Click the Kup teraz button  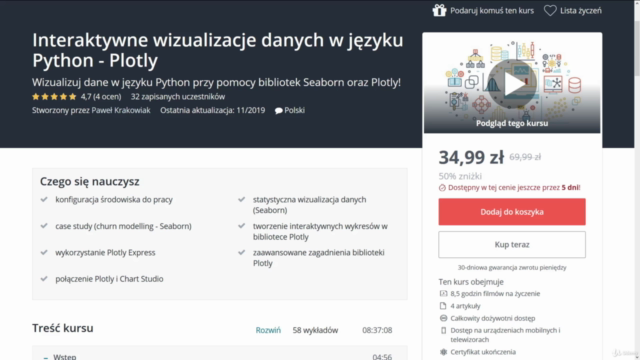pyautogui.click(x=512, y=244)
